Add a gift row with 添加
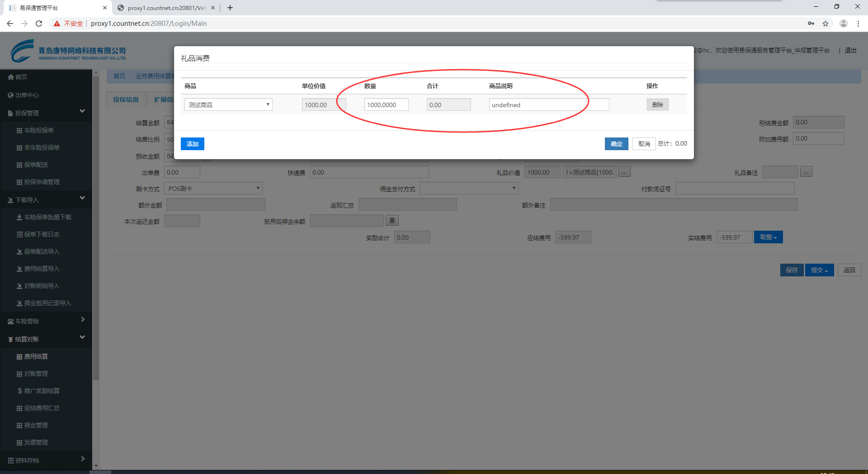 point(193,144)
